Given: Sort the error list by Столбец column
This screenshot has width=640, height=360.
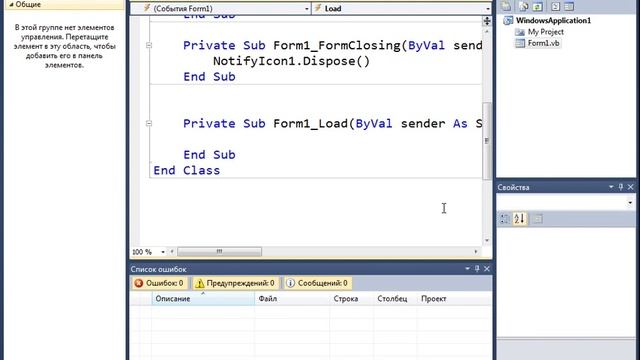Looking at the screenshot, I should (x=395, y=299).
